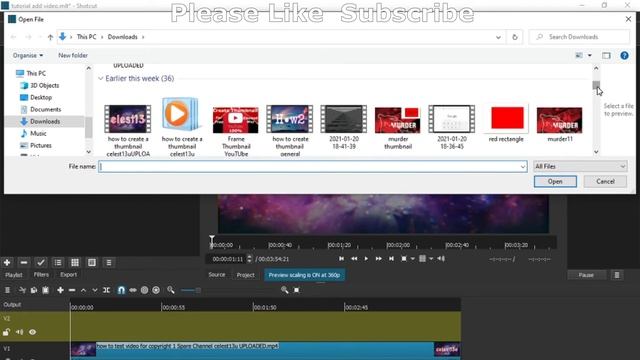Open address bar previous locations dropdown
The width and height of the screenshot is (640, 360).
click(498, 37)
